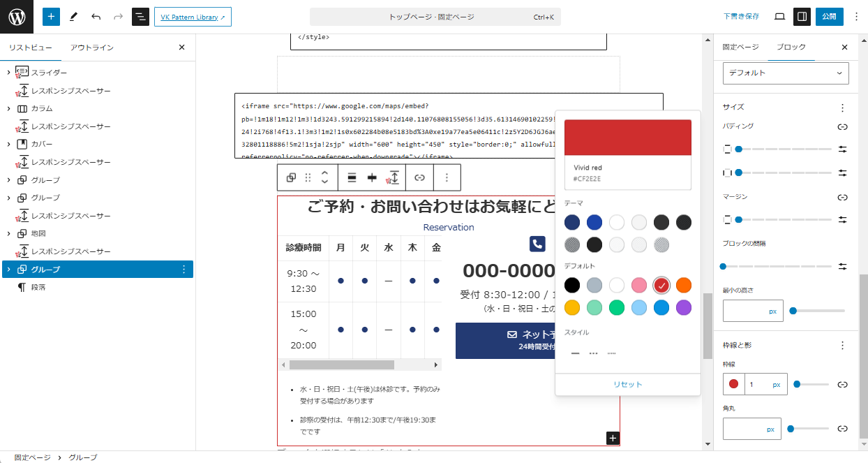Expand the カバー block tree item

[8, 144]
